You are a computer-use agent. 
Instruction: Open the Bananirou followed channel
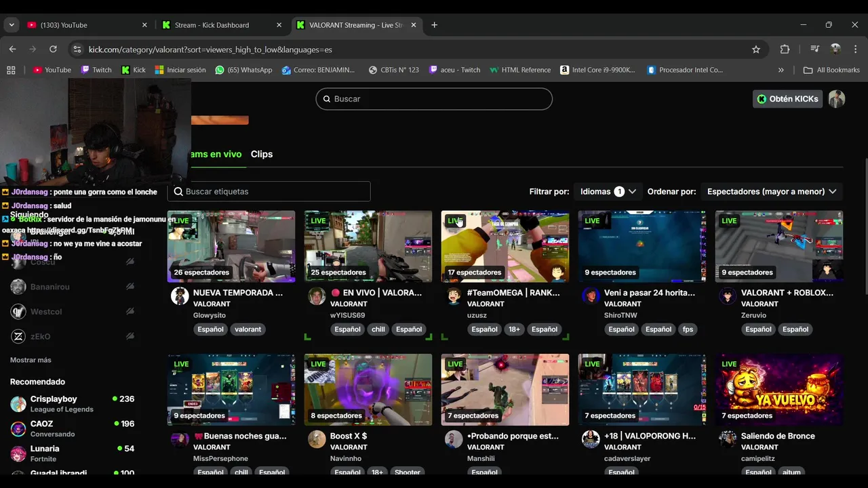point(73,287)
